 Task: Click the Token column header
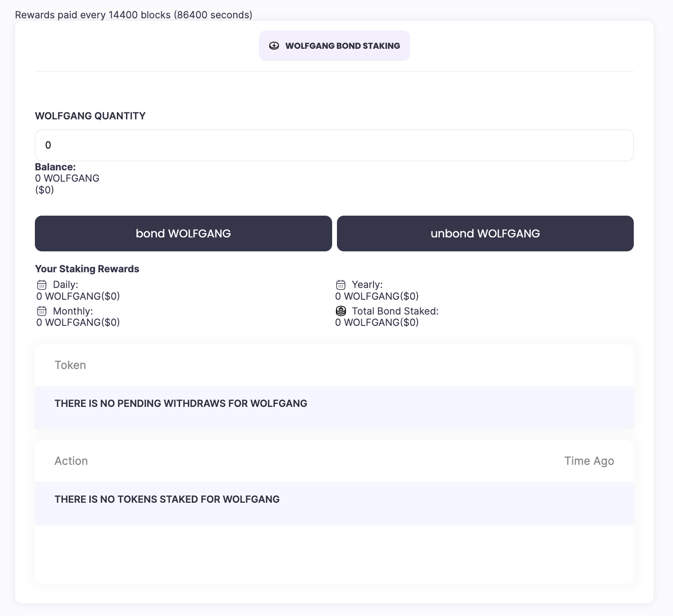(x=70, y=365)
